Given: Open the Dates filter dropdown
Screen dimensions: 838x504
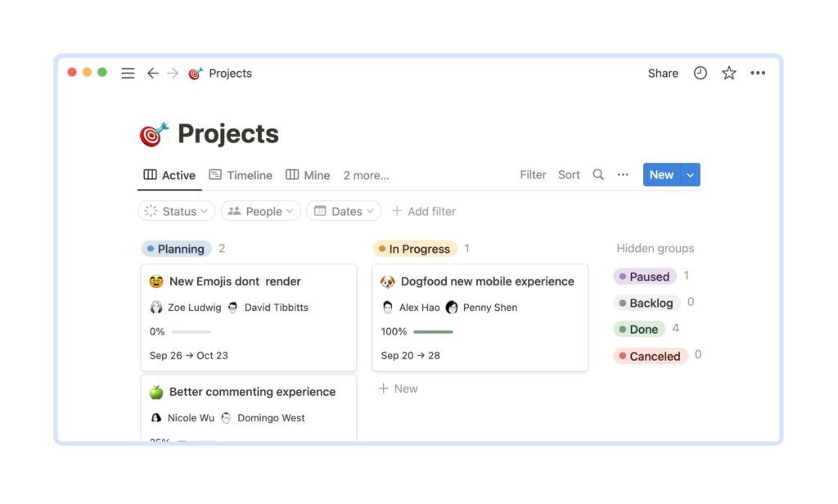Looking at the screenshot, I should (344, 211).
